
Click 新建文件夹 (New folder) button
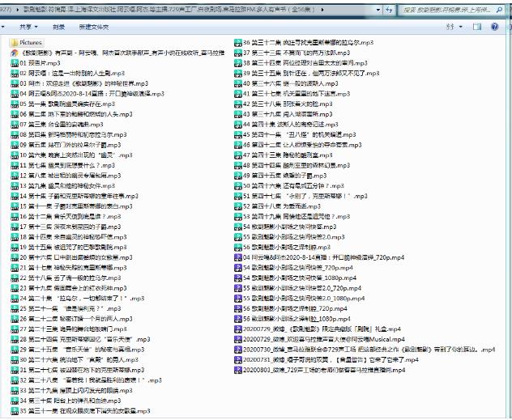point(96,26)
